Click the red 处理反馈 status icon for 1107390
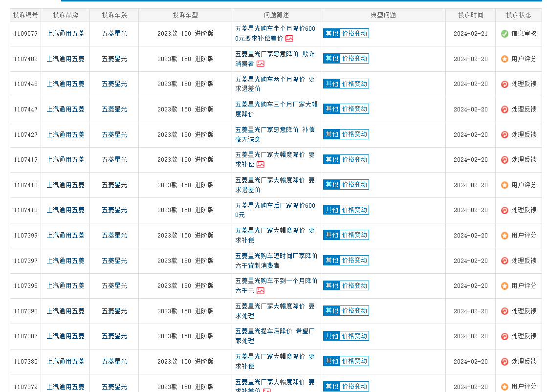 [x=504, y=311]
